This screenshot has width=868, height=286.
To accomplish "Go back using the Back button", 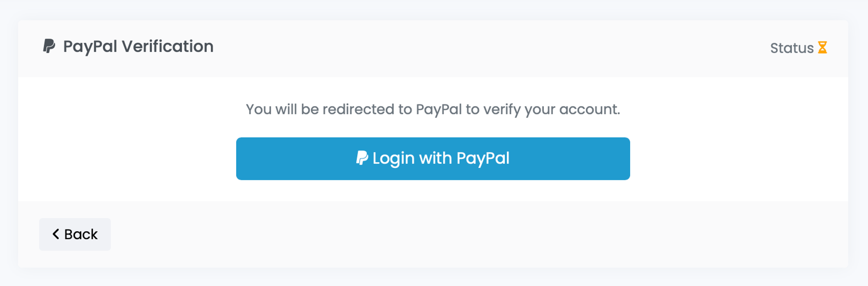I will point(75,234).
